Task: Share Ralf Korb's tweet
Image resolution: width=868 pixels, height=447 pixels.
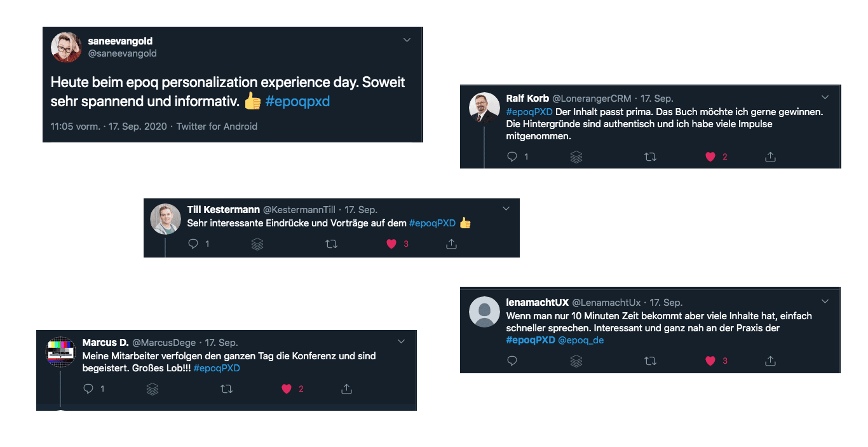Action: 770,156
